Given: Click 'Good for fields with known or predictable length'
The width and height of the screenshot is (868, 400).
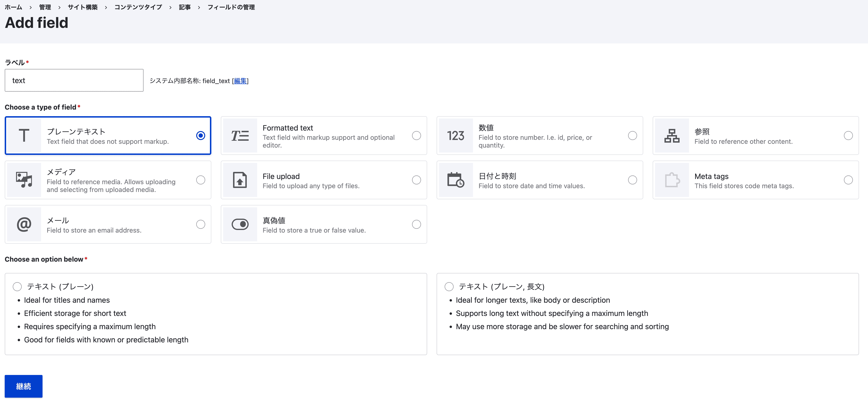Looking at the screenshot, I should pyautogui.click(x=106, y=340).
